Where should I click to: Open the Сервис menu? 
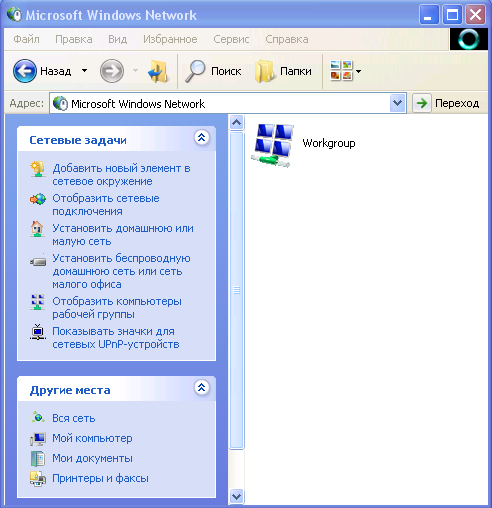click(x=231, y=39)
